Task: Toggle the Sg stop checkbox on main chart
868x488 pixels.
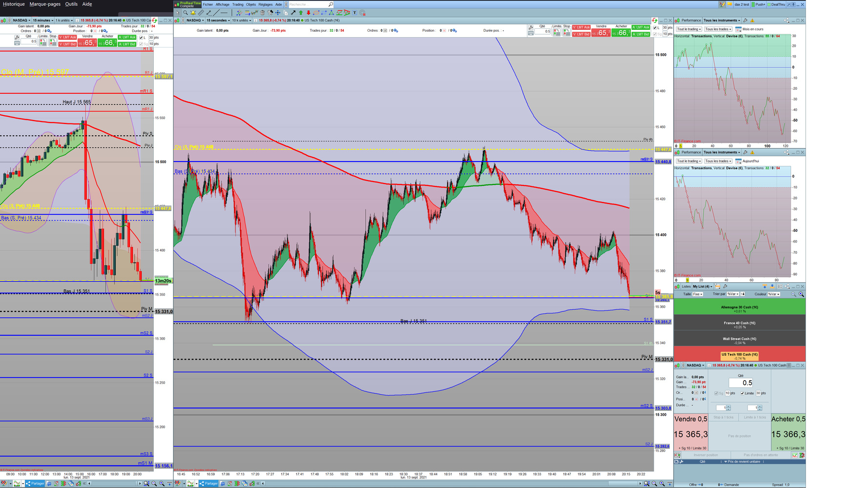Action: click(655, 34)
